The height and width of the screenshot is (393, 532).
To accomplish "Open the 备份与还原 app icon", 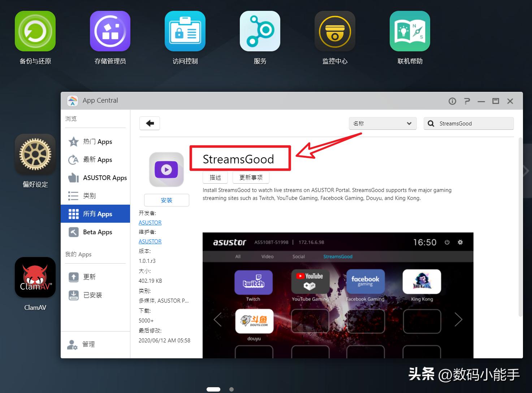I will pos(35,31).
